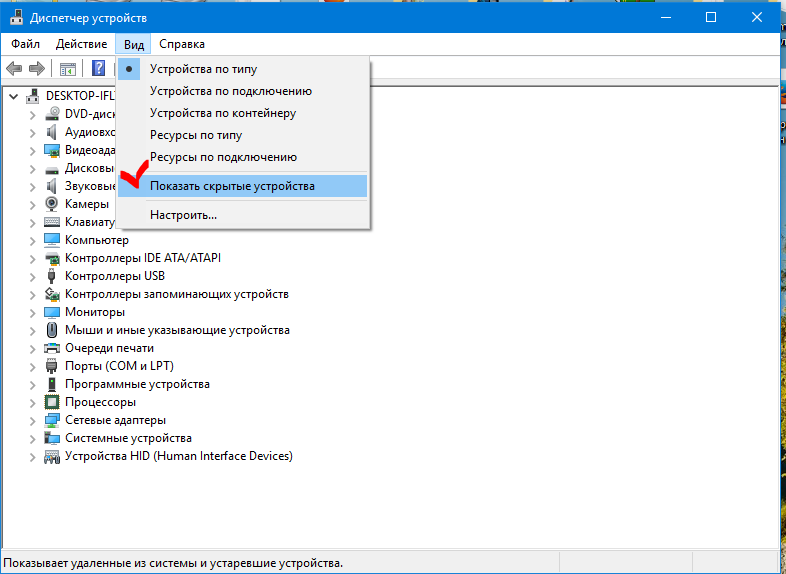
Task: Click the Сетевые адаптеры icon
Action: click(52, 420)
